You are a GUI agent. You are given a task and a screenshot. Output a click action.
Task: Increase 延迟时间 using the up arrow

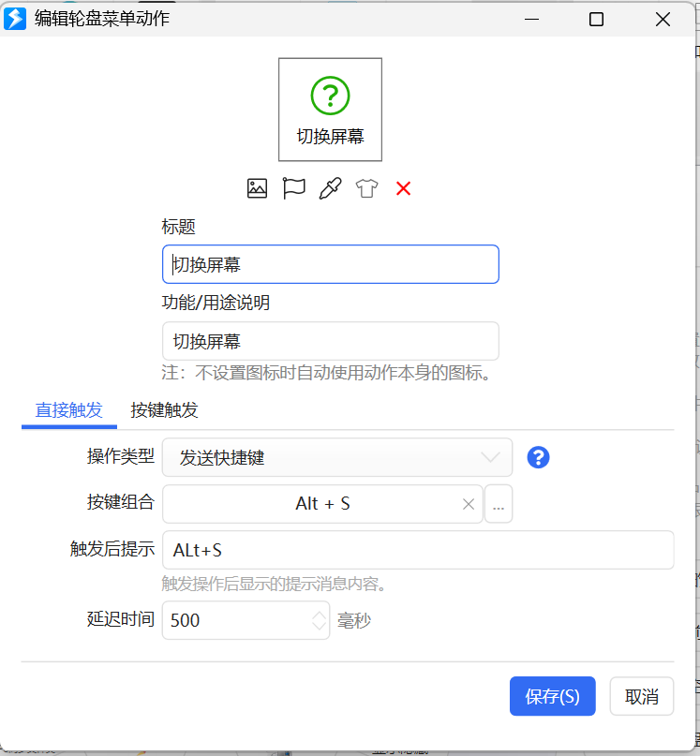coord(319,615)
